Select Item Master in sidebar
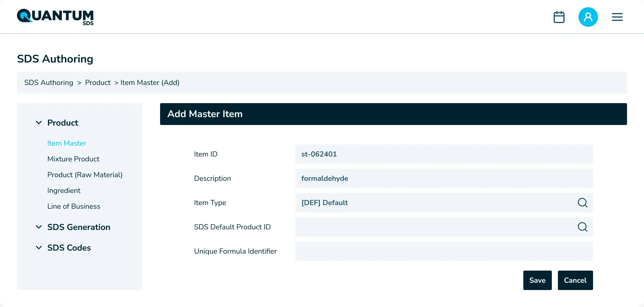644x307 pixels. tap(67, 143)
